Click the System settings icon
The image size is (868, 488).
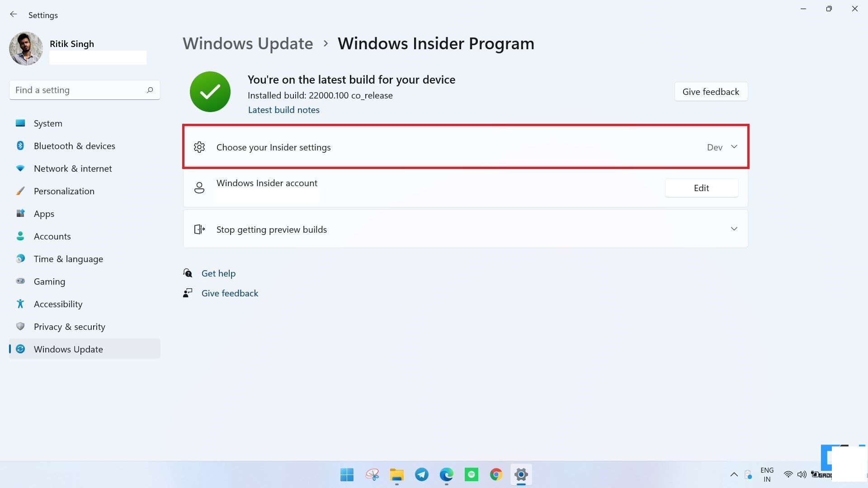coord(21,123)
